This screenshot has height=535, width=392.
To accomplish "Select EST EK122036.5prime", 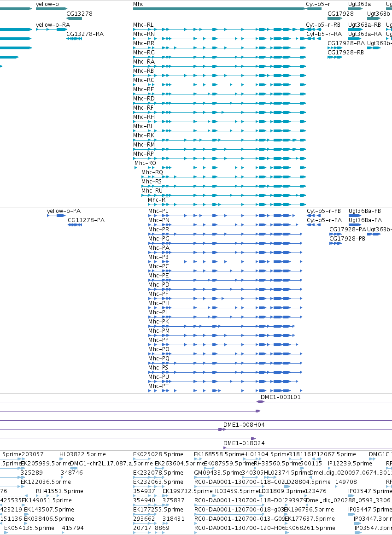I will (46, 482).
